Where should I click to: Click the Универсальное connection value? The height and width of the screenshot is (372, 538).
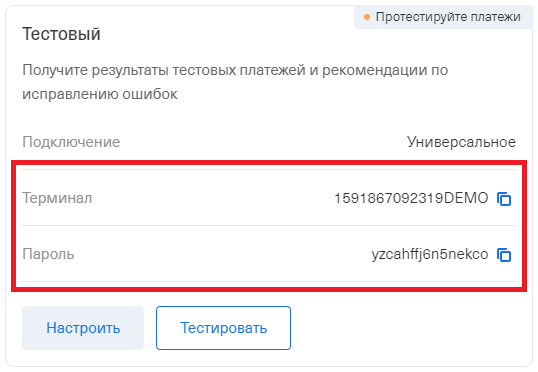pos(461,142)
